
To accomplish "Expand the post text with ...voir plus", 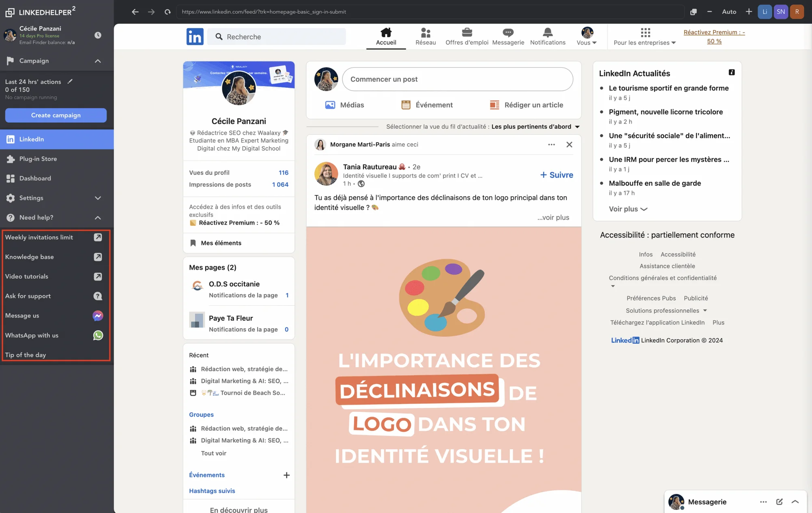I will click(x=553, y=217).
